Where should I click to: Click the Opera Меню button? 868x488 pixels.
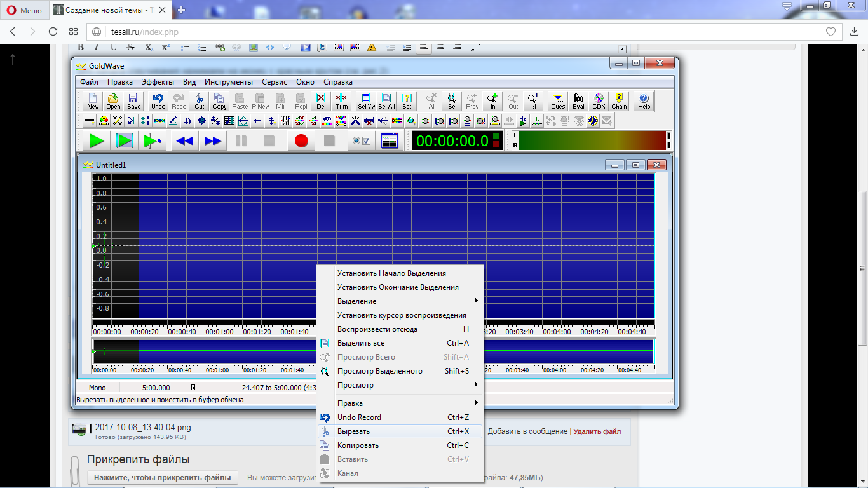click(24, 11)
